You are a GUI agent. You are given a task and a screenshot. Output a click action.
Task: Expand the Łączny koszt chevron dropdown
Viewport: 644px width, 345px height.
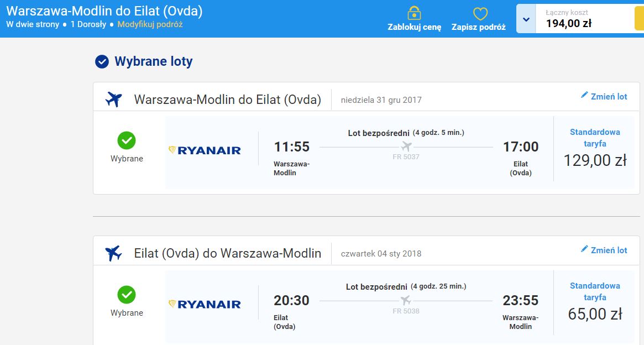point(526,19)
